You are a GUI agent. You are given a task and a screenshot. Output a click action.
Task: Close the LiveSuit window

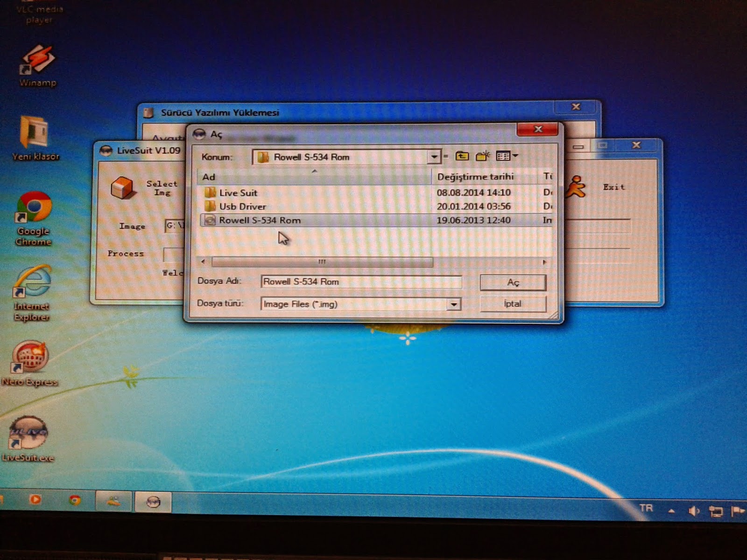(636, 145)
